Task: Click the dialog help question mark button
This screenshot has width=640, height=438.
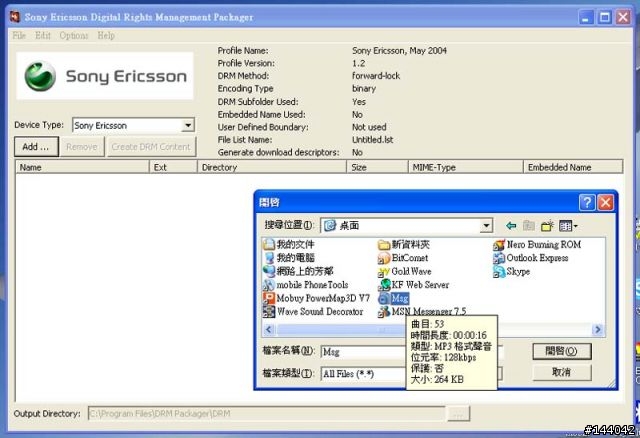Action: pyautogui.click(x=587, y=202)
